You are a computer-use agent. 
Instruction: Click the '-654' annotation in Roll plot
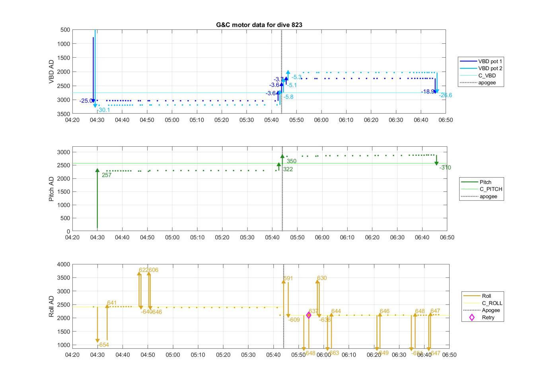pyautogui.click(x=103, y=345)
